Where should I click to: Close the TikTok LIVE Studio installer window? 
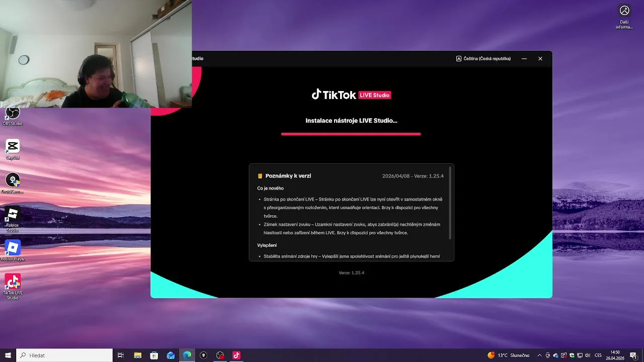[x=540, y=59]
